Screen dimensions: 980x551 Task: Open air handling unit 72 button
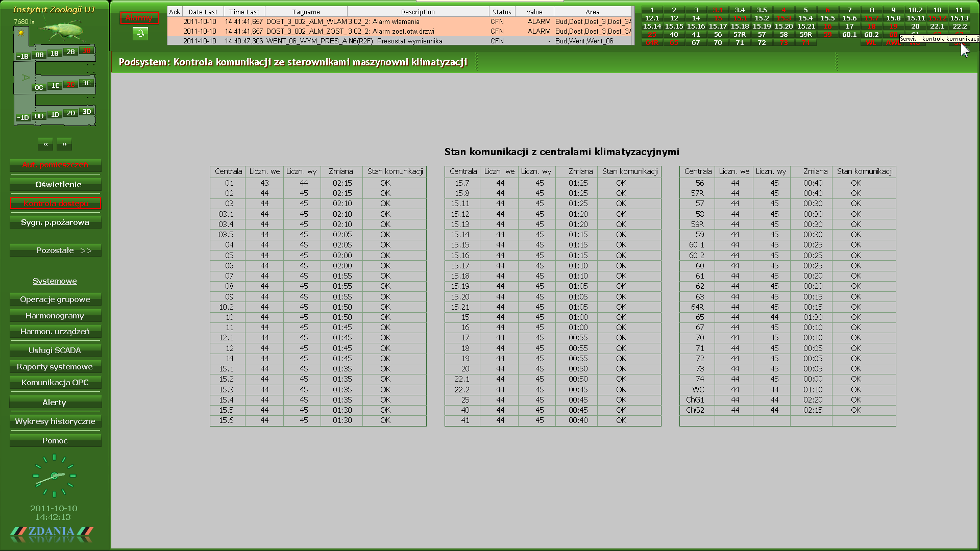pyautogui.click(x=762, y=43)
